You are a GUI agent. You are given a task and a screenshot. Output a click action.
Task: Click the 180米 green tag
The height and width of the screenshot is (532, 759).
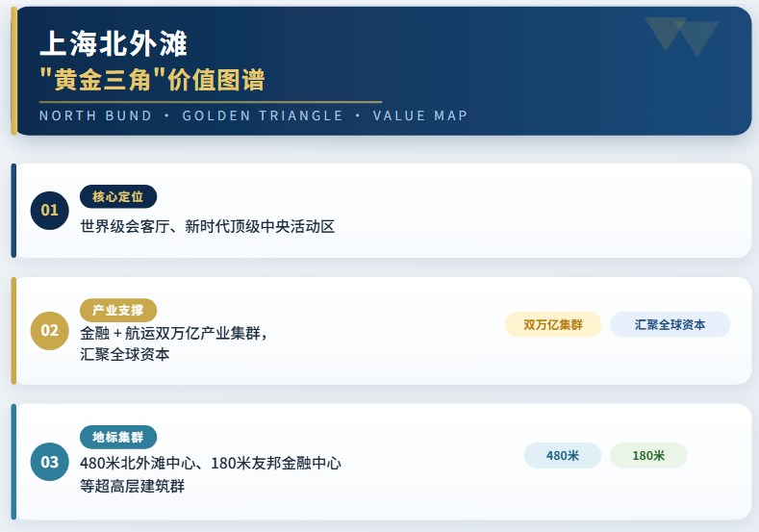648,455
